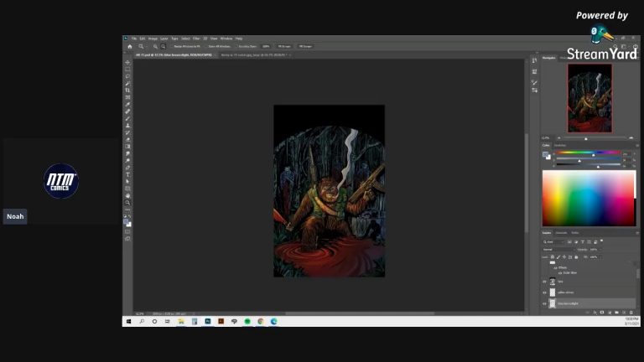Hide the middle layer via its eye icon

coord(544,292)
